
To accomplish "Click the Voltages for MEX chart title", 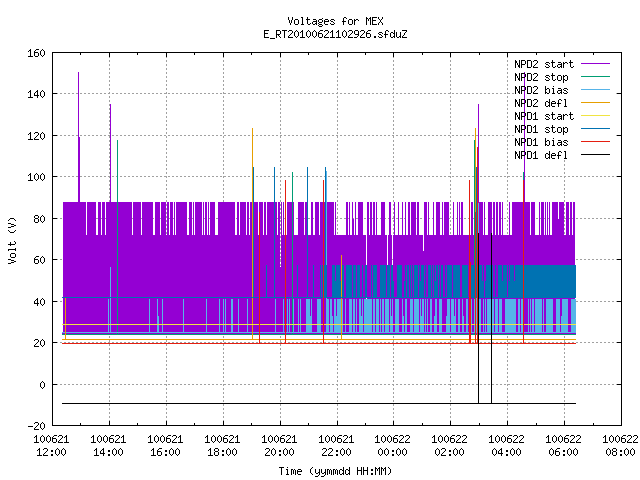I will 335,21.
